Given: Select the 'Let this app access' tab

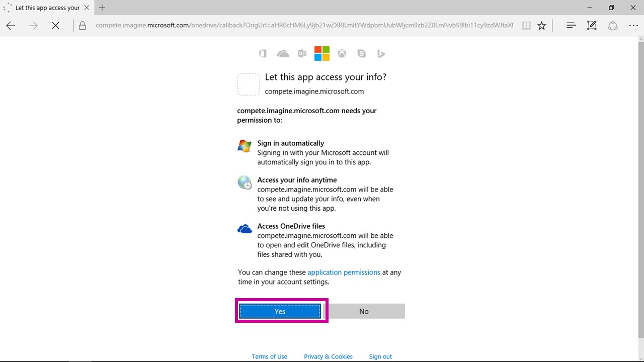Looking at the screenshot, I should pos(47,8).
